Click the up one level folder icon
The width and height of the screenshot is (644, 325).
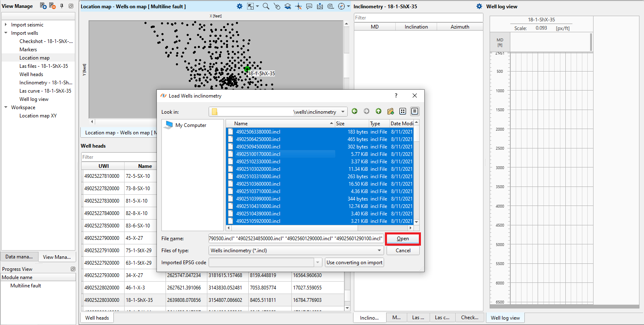[378, 111]
